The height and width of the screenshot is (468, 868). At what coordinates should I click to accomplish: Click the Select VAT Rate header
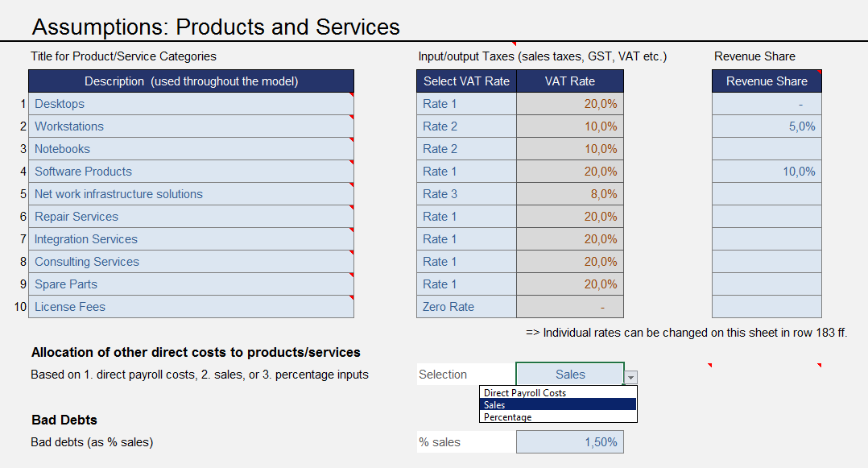click(x=467, y=81)
